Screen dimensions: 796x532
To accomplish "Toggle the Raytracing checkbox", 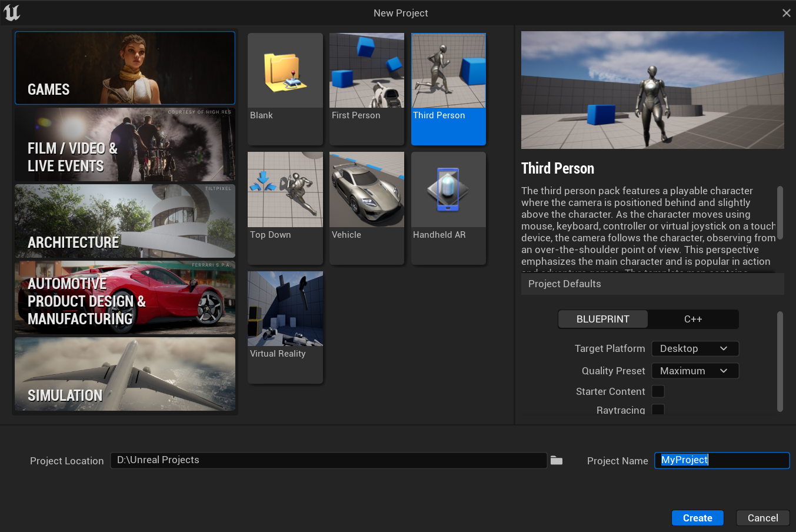I will (658, 410).
